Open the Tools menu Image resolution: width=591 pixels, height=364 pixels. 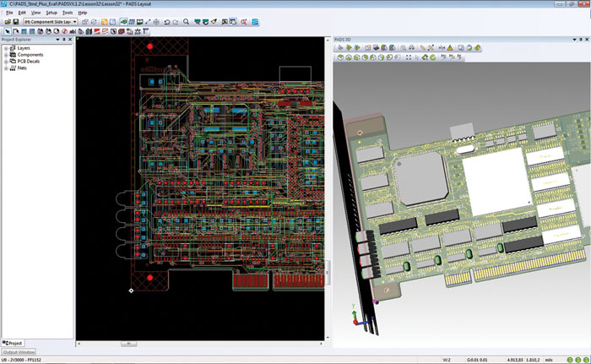click(x=67, y=13)
